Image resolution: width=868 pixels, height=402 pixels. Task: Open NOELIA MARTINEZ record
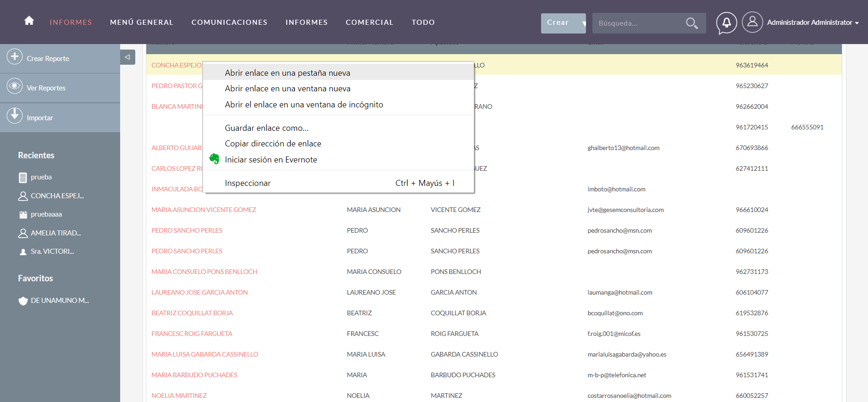tap(179, 396)
